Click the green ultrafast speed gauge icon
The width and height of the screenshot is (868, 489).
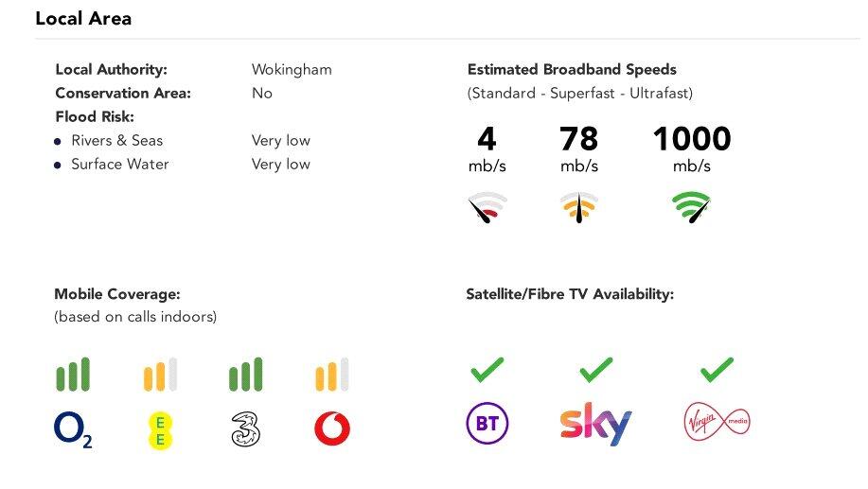point(692,206)
